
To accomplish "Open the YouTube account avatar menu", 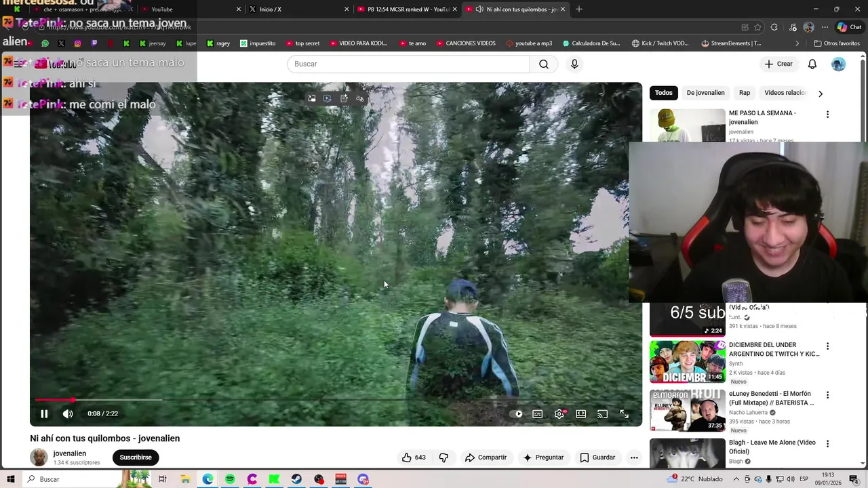I will click(x=839, y=64).
